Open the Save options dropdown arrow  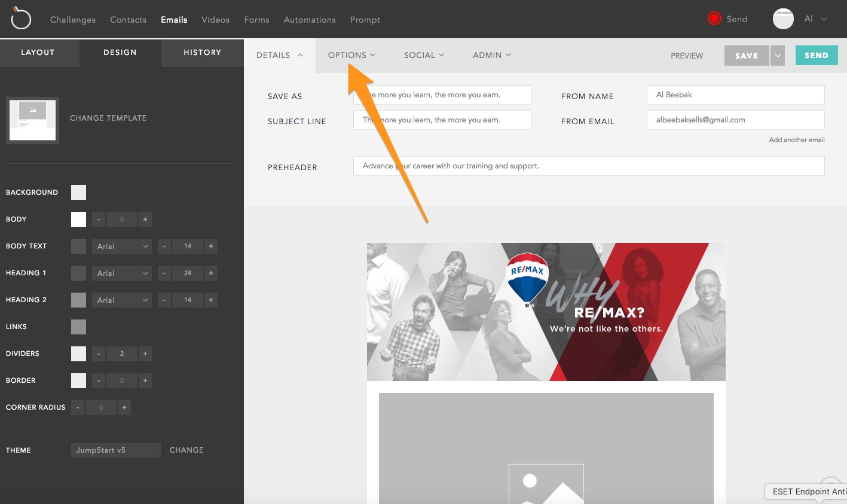coord(777,56)
